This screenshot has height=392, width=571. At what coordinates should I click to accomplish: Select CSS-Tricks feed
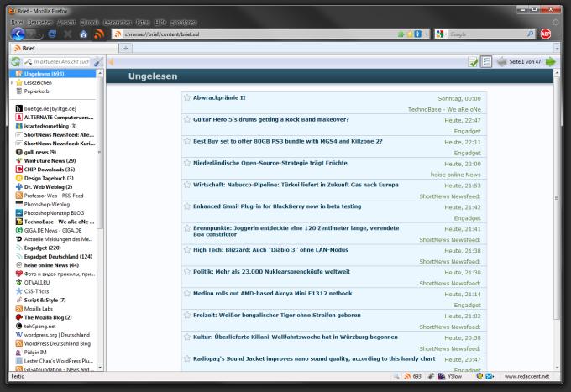[x=36, y=291]
